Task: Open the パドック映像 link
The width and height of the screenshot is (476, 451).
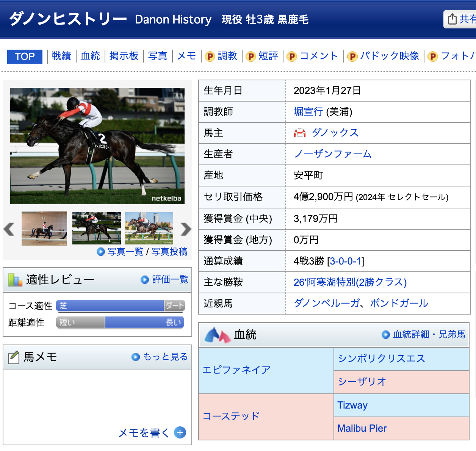Action: [x=390, y=56]
